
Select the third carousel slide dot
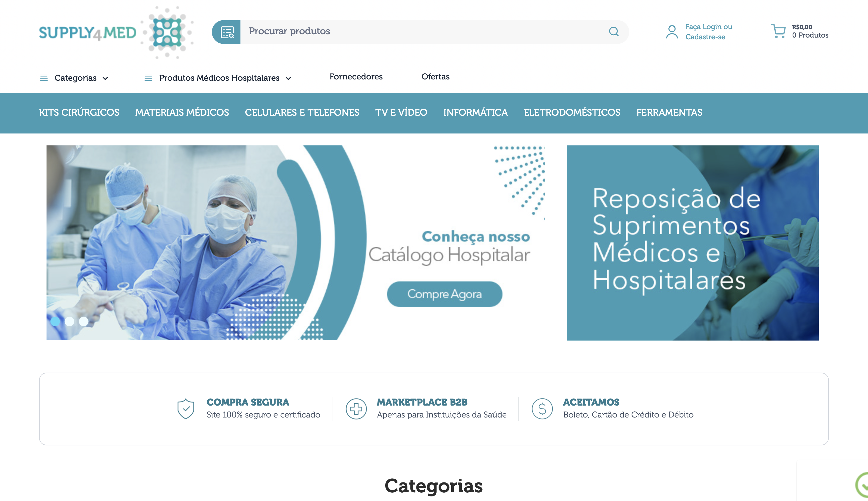click(x=84, y=321)
